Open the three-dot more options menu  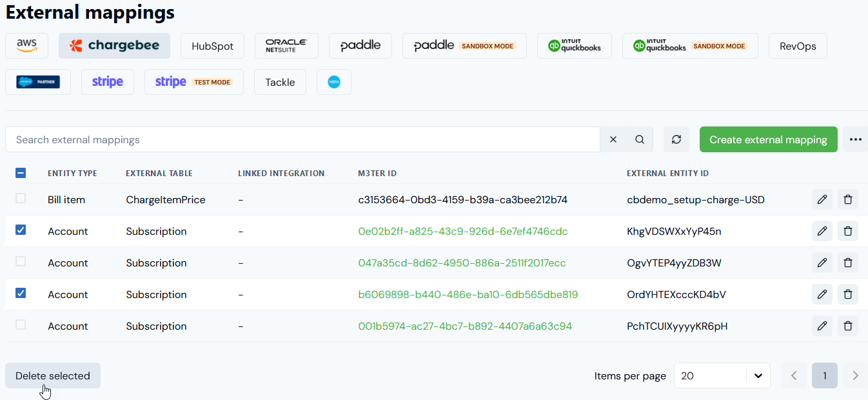click(856, 139)
